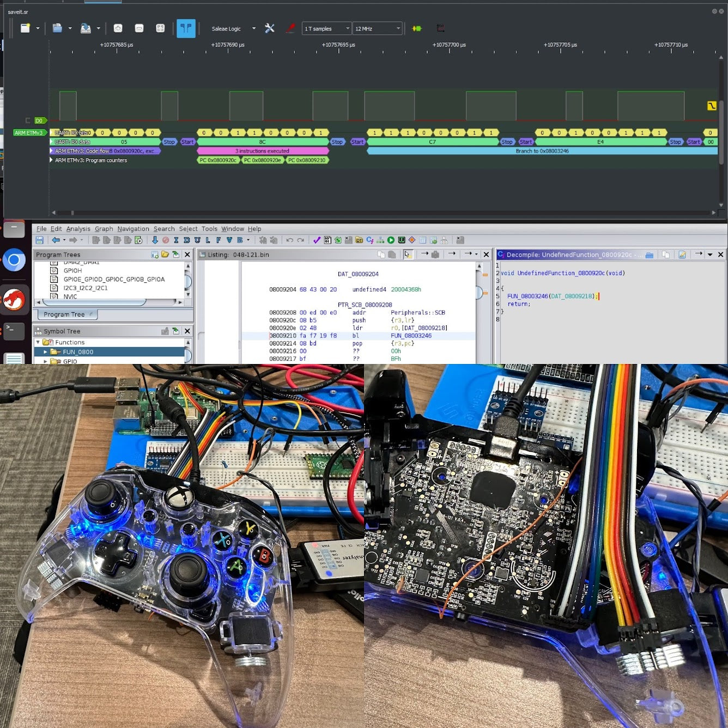Click the red probe channels icon

click(291, 28)
